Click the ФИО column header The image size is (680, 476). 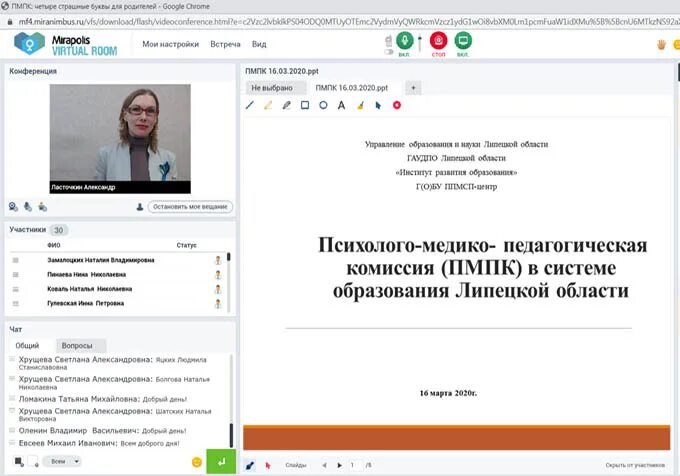click(x=54, y=245)
